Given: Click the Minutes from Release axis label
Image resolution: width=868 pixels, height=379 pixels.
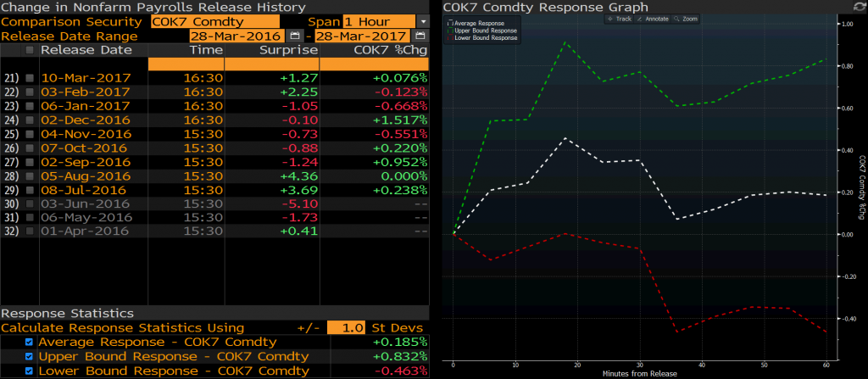Looking at the screenshot, I should (639, 374).
